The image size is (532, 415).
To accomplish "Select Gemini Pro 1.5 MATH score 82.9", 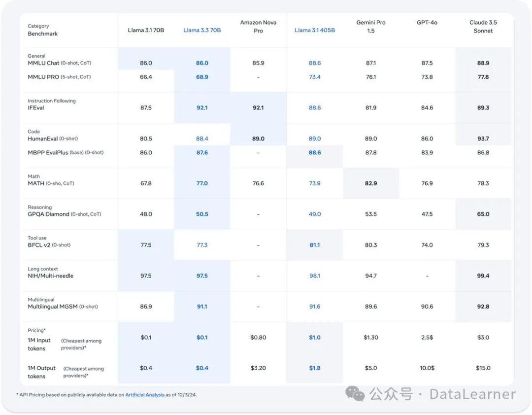I will (371, 183).
